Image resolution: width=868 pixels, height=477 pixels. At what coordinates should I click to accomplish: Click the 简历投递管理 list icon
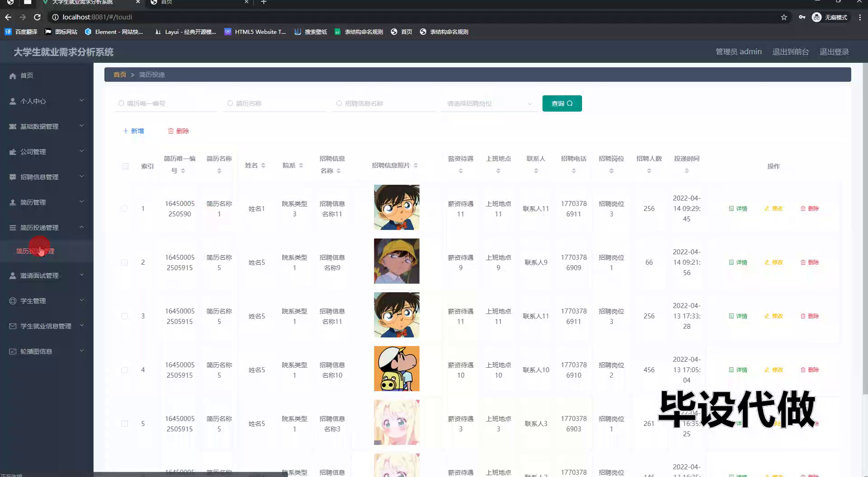(13, 228)
